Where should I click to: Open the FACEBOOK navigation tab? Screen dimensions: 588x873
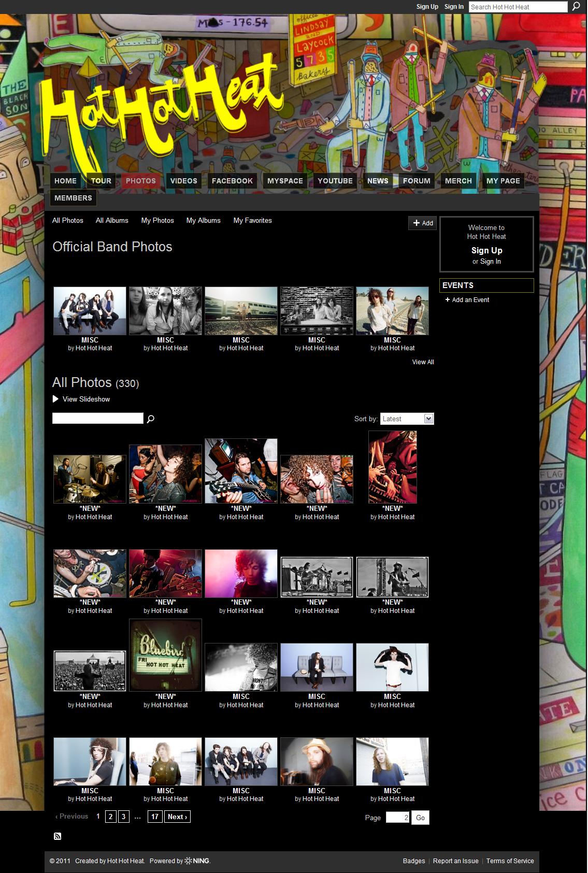tap(232, 181)
